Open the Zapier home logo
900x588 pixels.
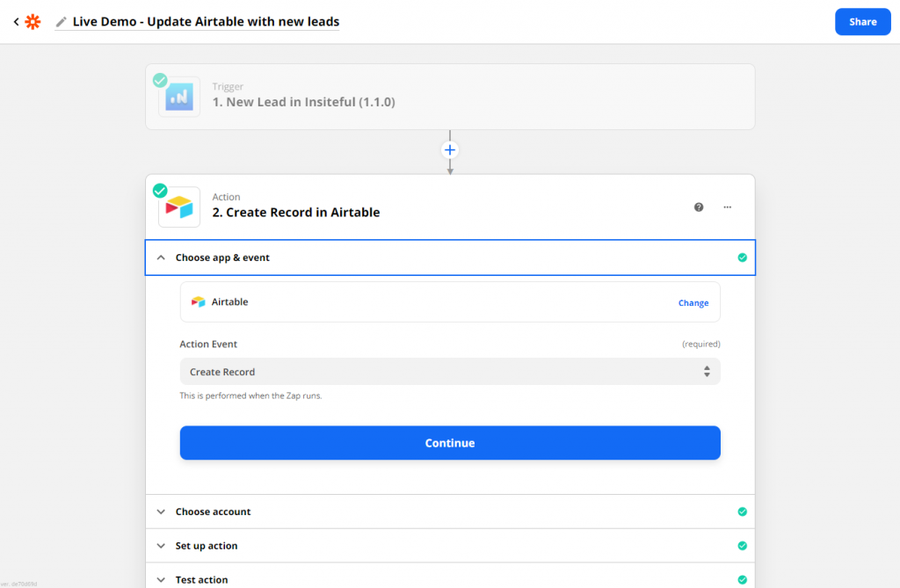33,22
